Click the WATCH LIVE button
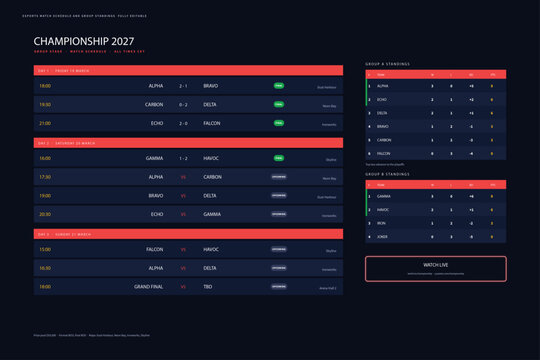 click(436, 269)
